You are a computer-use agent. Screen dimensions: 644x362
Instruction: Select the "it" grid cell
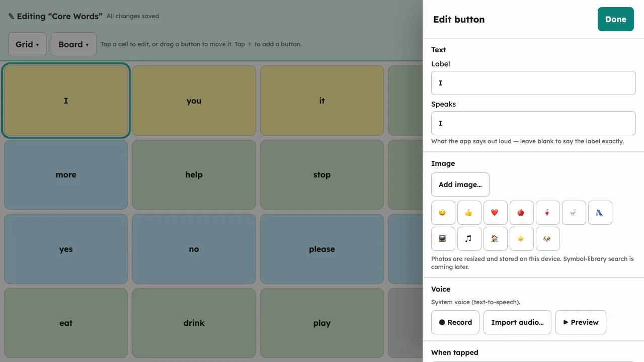pos(322,101)
